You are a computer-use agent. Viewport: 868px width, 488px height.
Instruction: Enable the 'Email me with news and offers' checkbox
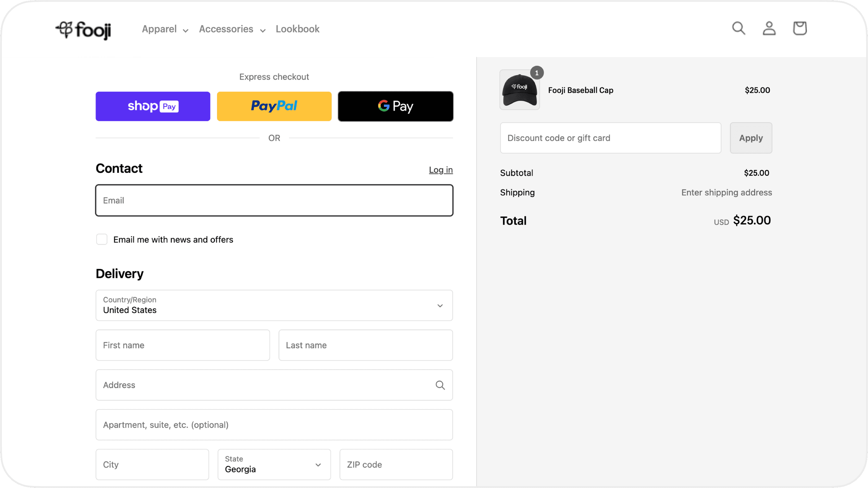click(x=101, y=239)
